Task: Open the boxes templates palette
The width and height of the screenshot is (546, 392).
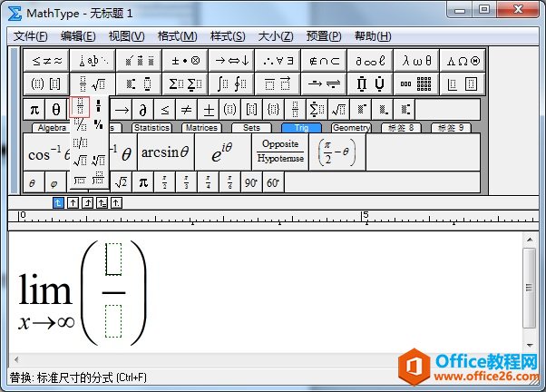Action: pyautogui.click(x=463, y=83)
